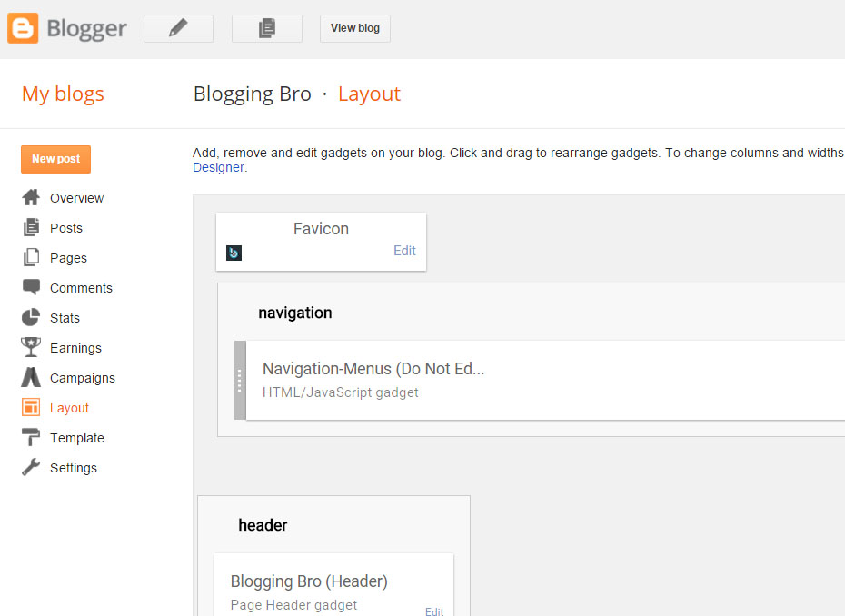Click the New post button
The height and width of the screenshot is (616, 845).
(56, 159)
